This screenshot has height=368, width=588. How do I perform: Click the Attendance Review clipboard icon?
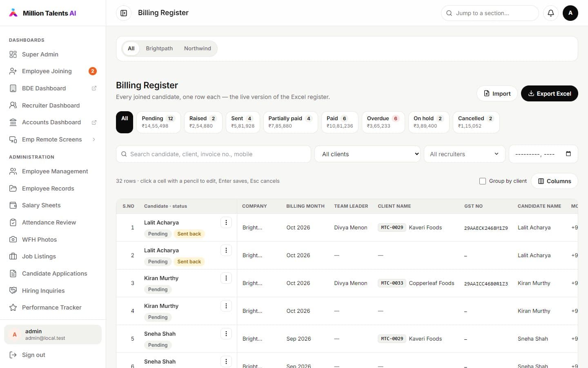(x=13, y=222)
